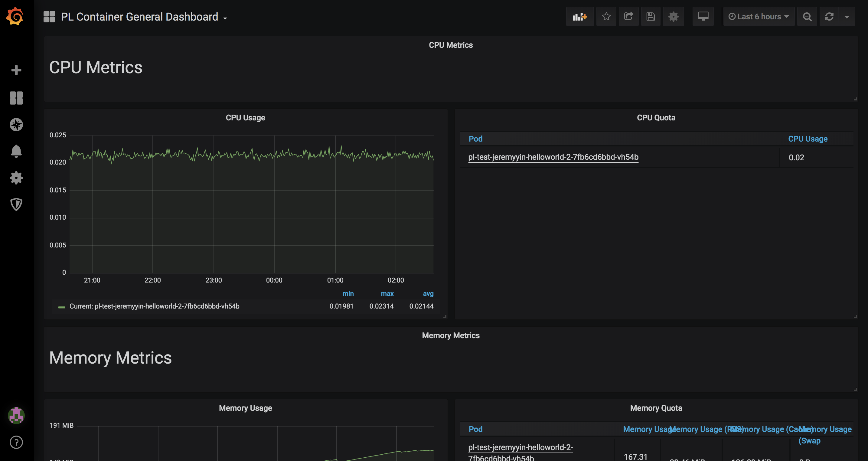
Task: Open dashboard settings gear in toolbar
Action: click(673, 17)
